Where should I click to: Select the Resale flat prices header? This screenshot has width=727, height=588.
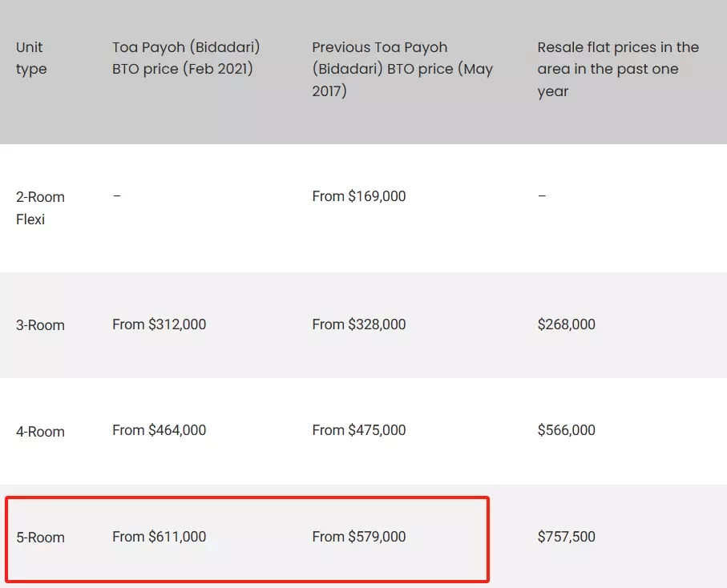[618, 69]
